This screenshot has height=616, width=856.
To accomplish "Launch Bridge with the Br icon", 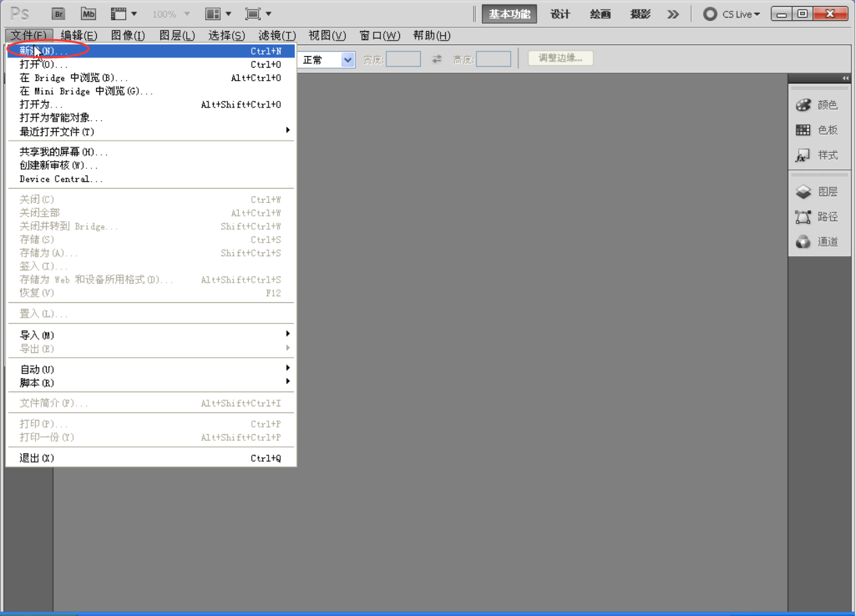I will coord(58,14).
